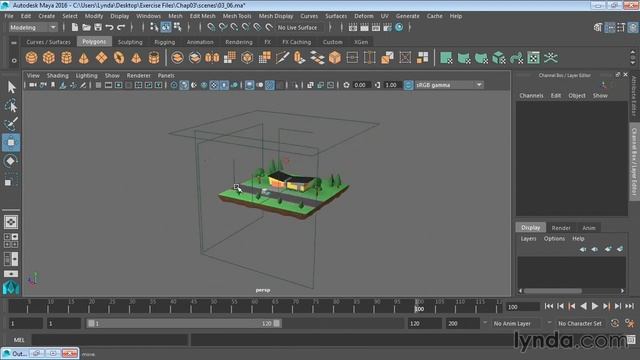Click the Planar mapping UV shelf icon
Screen dimensions: 640x360
(446, 58)
